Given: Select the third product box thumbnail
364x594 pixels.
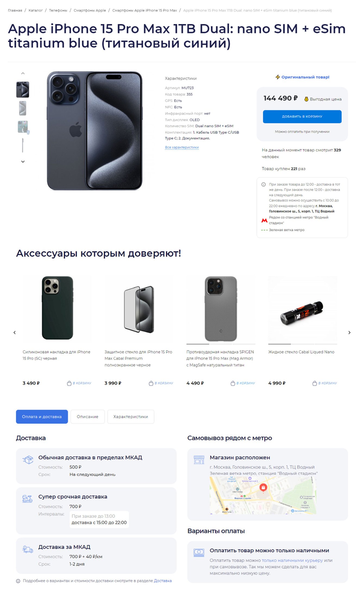Looking at the screenshot, I should pos(23,127).
